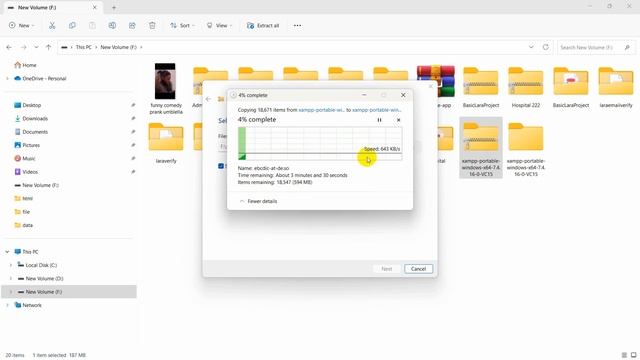Cancel the copy operation with X button

pyautogui.click(x=398, y=120)
